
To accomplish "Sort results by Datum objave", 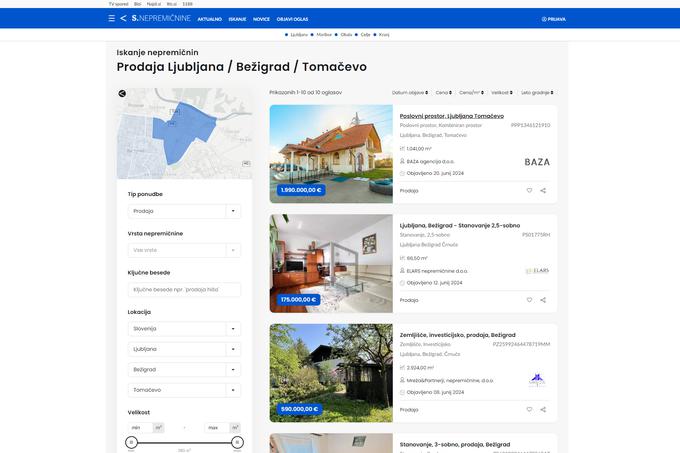I will click(410, 92).
